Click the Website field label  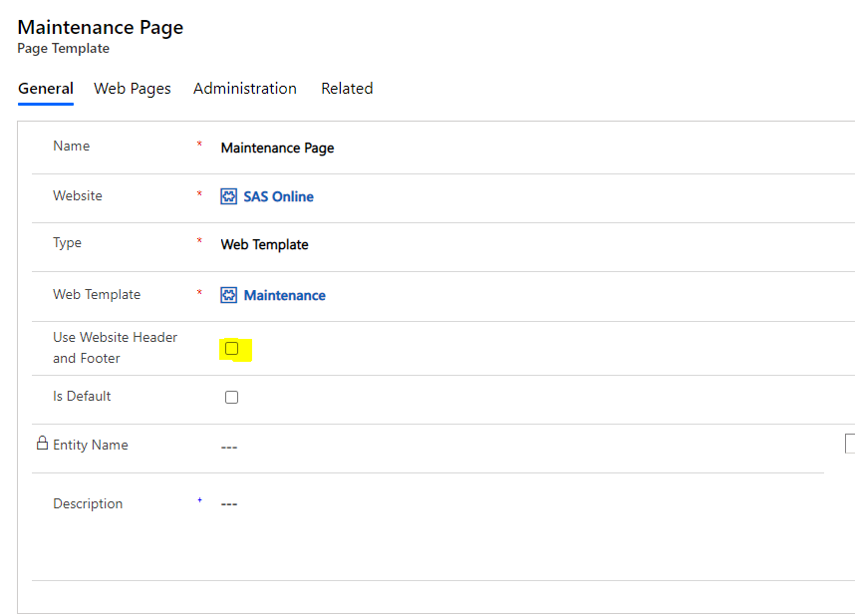pos(77,196)
